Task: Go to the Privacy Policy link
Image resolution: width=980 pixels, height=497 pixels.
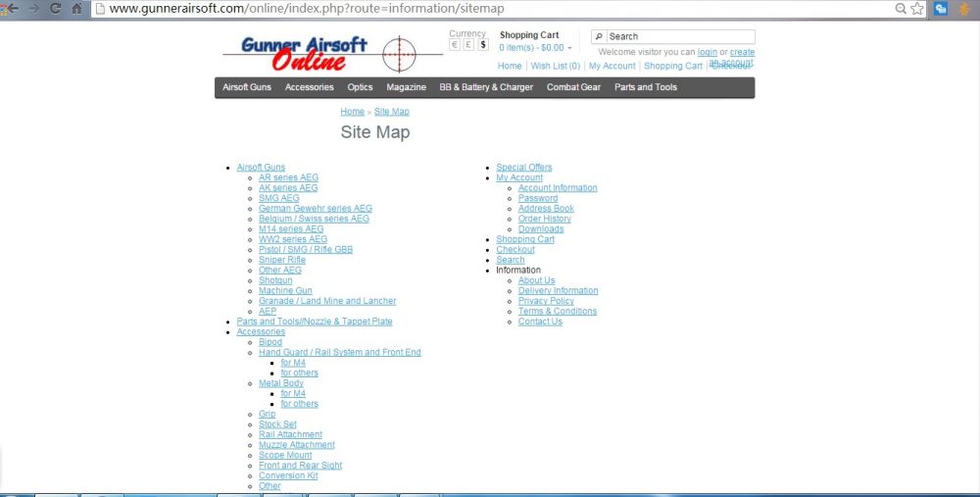Action: 546,301
